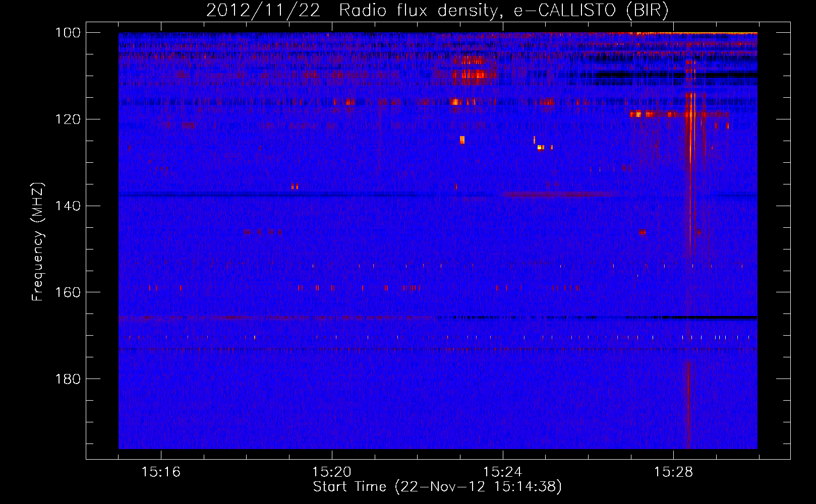The width and height of the screenshot is (816, 504).
Task: Click the 'Start Time (22-Nov-12 15:14:38)' label
Action: pos(437,487)
